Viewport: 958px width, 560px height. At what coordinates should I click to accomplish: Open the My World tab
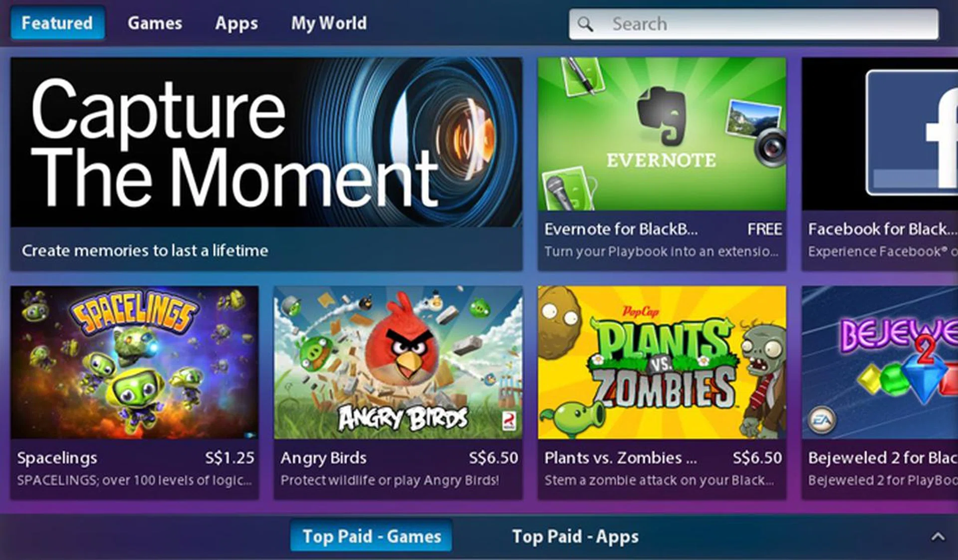point(329,23)
